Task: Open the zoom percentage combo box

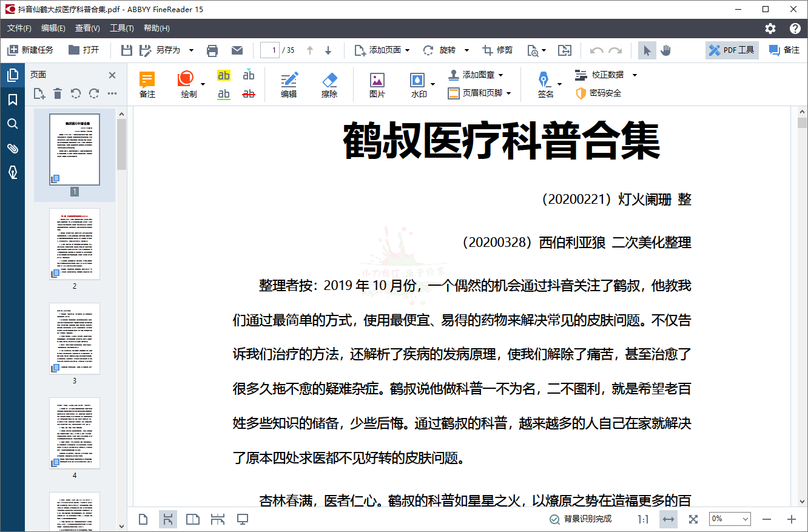Action: point(730,519)
